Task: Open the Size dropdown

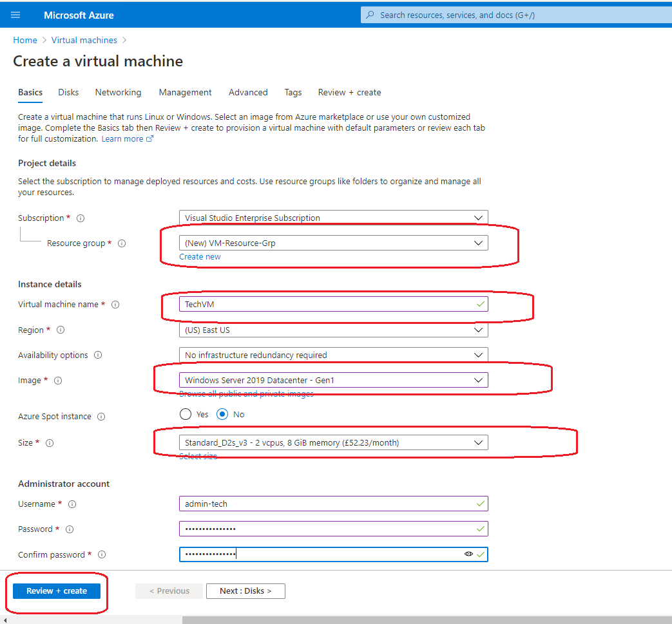Action: point(334,442)
